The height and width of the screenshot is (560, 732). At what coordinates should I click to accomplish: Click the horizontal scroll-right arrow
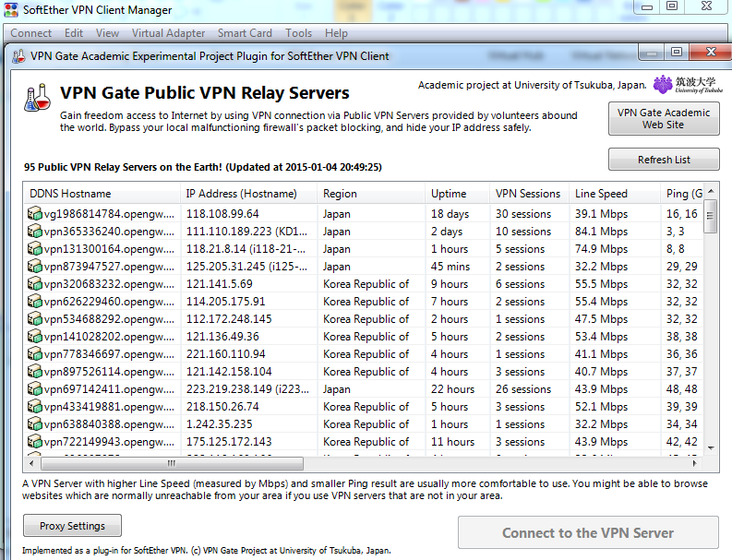tap(695, 463)
